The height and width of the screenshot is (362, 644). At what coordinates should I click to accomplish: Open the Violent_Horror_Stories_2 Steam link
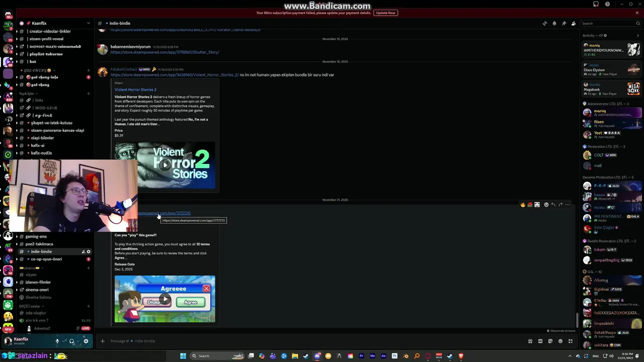pyautogui.click(x=175, y=75)
